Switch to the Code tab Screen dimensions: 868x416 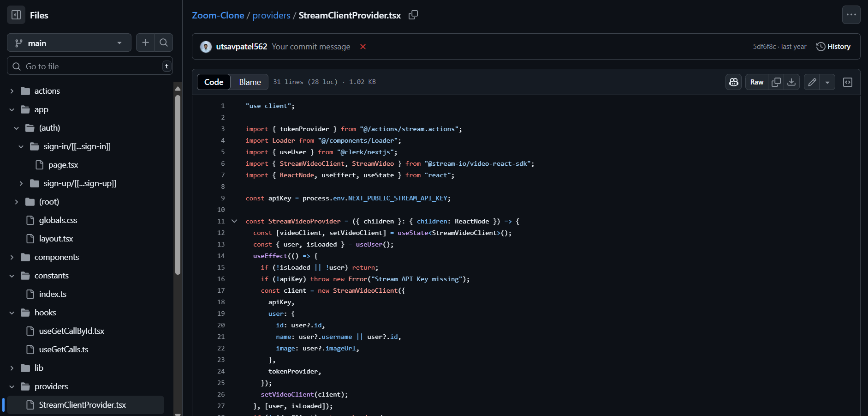point(214,82)
